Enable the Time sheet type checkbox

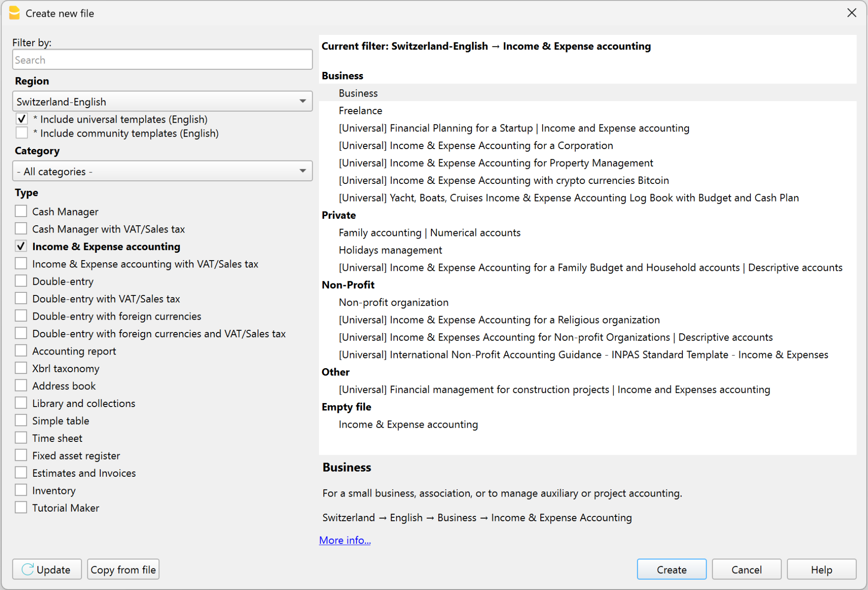click(21, 438)
